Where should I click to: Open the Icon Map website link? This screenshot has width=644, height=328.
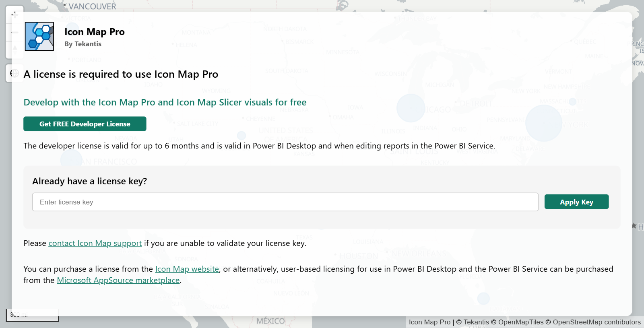click(x=187, y=269)
